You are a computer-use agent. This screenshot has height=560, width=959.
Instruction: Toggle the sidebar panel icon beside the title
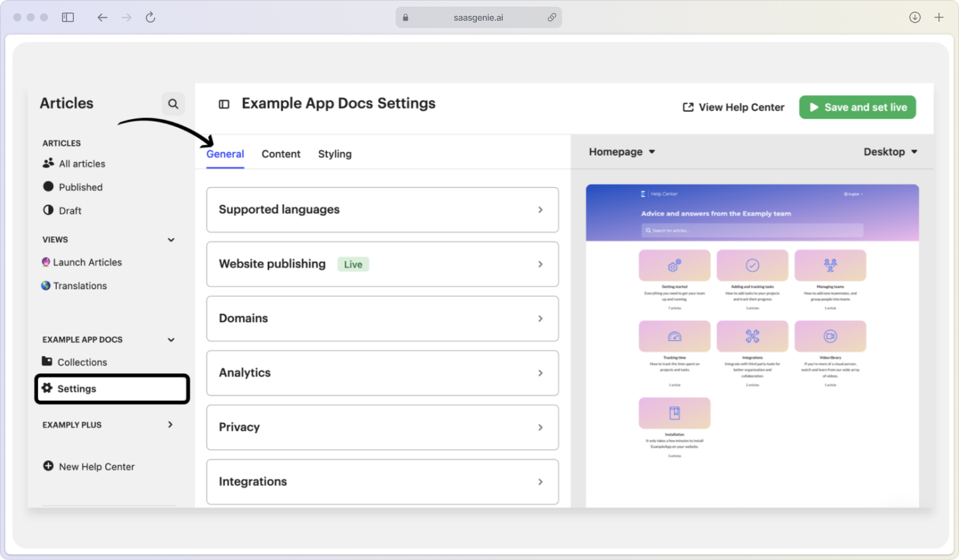(x=223, y=104)
